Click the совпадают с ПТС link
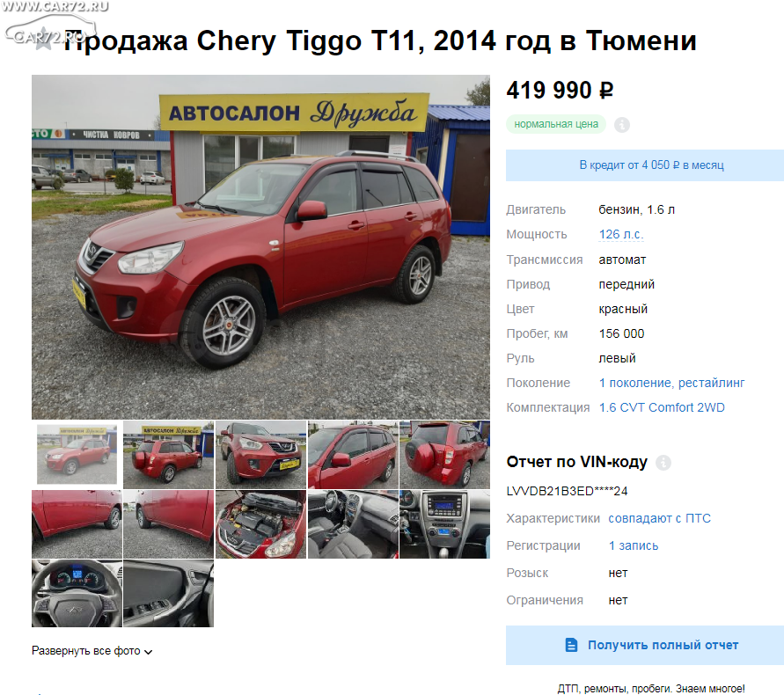The height and width of the screenshot is (695, 784). click(659, 518)
